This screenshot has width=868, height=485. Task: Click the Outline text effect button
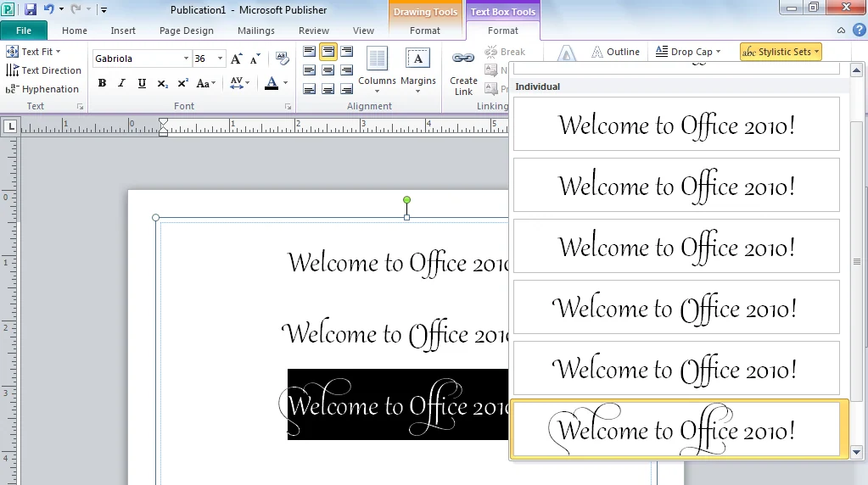click(615, 52)
